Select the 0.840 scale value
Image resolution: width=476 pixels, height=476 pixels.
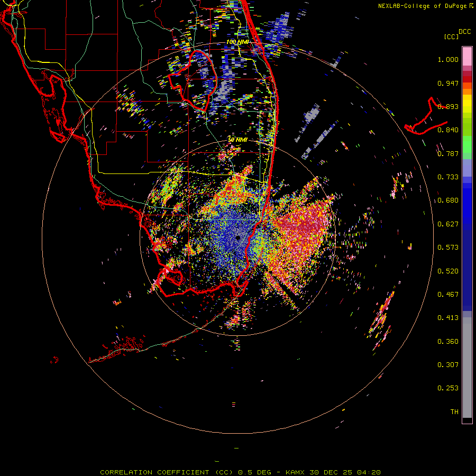(x=448, y=130)
